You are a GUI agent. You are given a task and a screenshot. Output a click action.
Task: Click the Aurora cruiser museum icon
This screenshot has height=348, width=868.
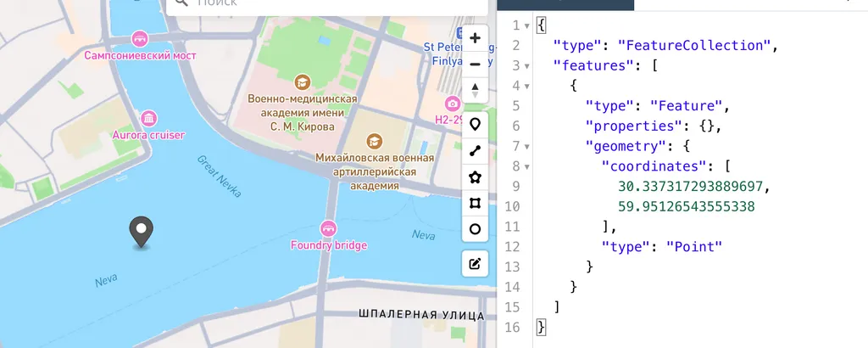pyautogui.click(x=149, y=118)
